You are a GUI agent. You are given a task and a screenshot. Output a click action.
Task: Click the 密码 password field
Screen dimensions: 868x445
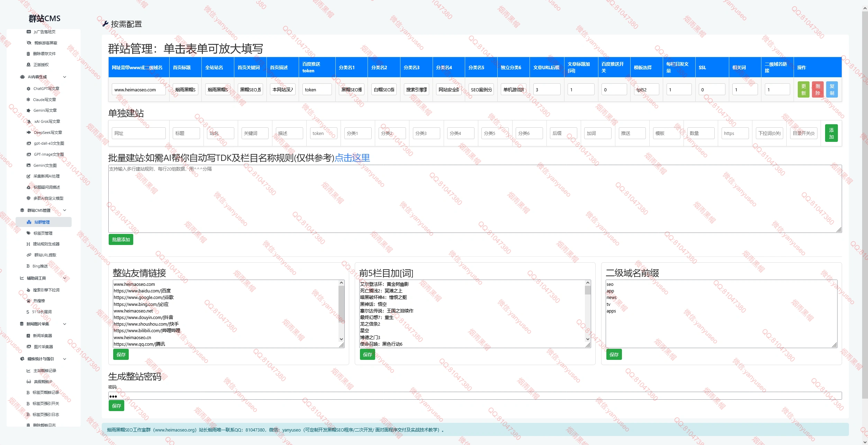pyautogui.click(x=475, y=396)
